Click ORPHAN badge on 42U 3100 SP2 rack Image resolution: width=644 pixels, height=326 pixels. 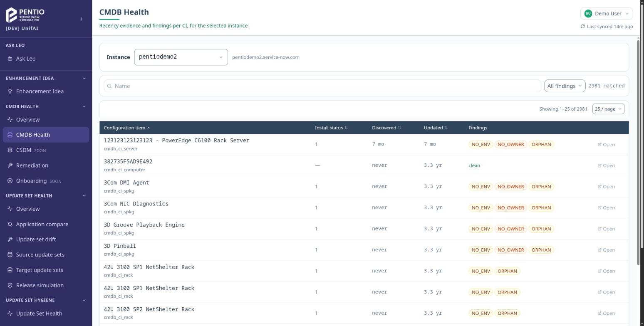(x=507, y=314)
